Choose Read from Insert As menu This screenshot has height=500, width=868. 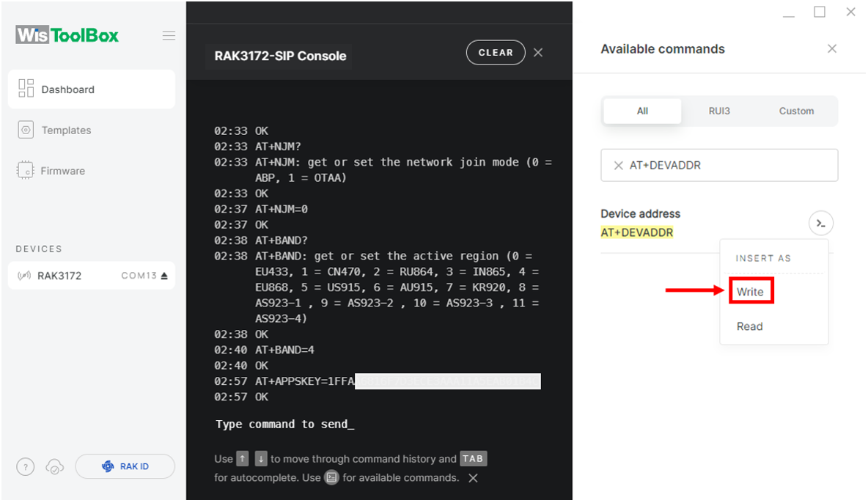749,326
